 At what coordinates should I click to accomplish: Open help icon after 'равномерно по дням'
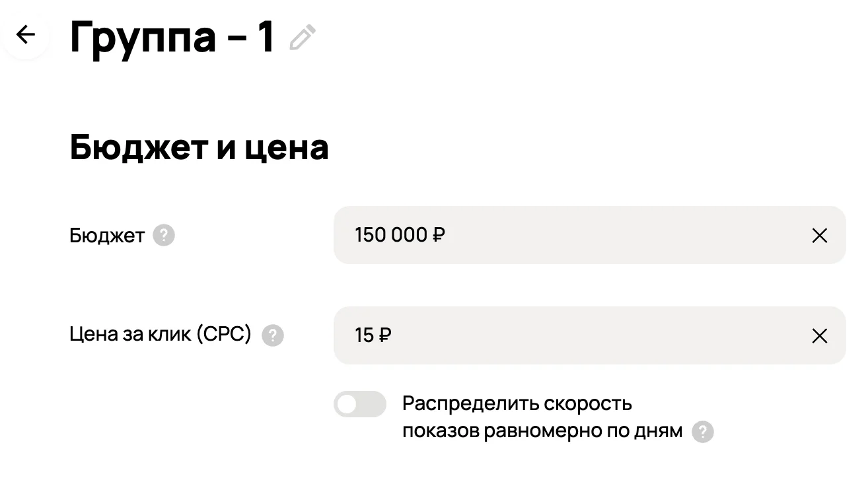click(703, 432)
